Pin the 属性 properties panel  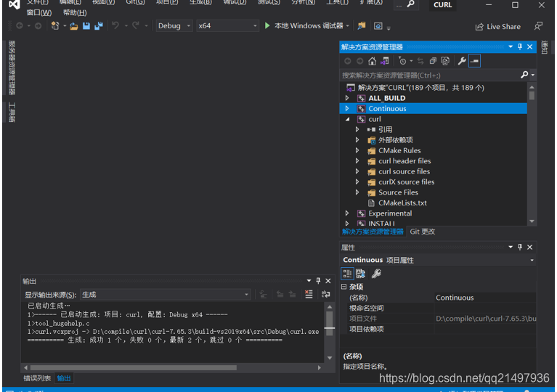[x=520, y=247]
